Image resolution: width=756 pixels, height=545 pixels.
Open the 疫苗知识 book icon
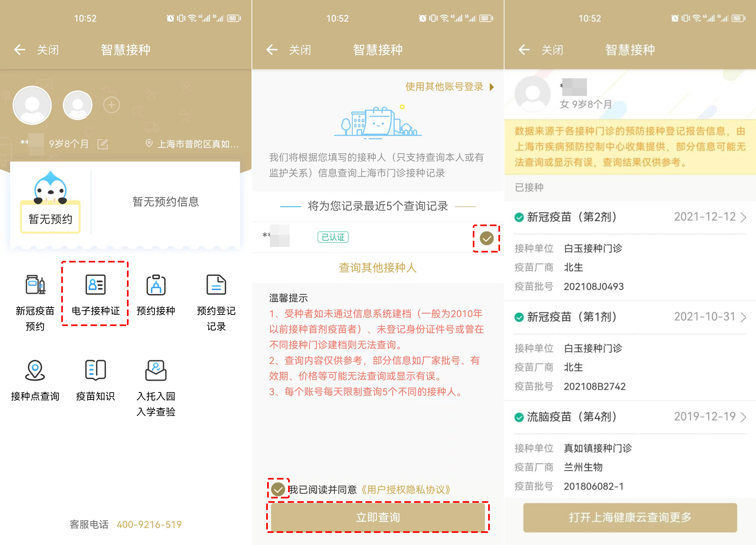(95, 370)
